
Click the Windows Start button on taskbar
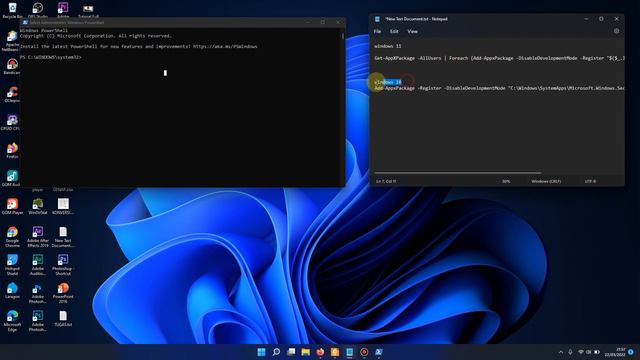[x=261, y=352]
